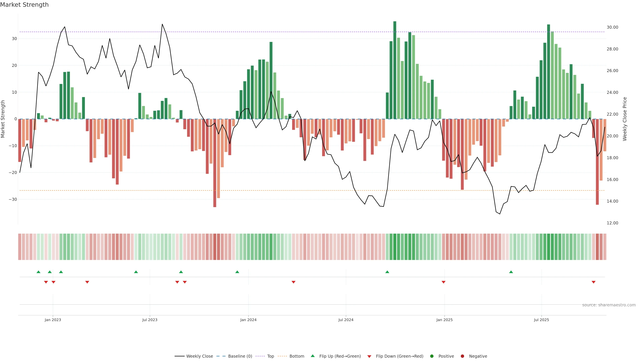Click the flip-up triangle near May 2025
644x362 pixels.
[x=511, y=272]
